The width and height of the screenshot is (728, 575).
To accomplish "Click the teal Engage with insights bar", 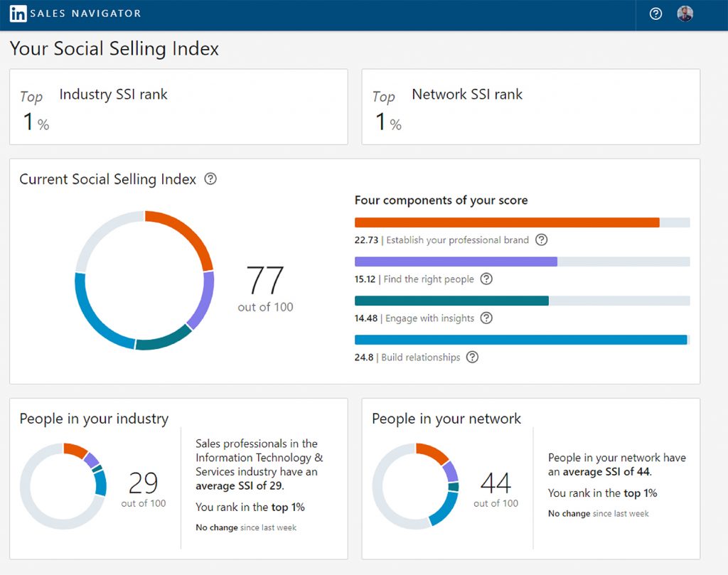I will coord(451,301).
